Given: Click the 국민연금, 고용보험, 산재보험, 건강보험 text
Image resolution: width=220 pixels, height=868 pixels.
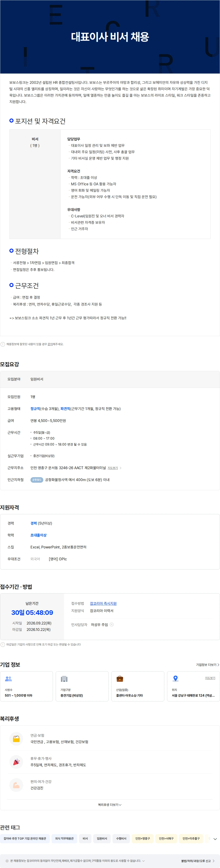Looking at the screenshot, I should 59,742.
